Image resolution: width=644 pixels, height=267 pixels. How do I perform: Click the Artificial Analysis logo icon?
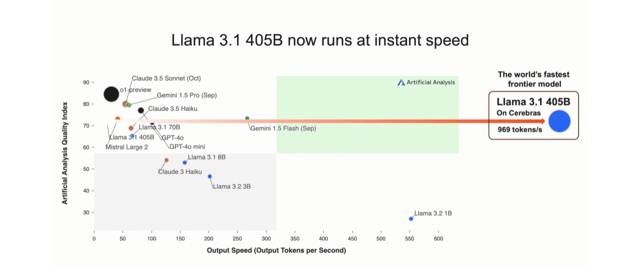[401, 83]
